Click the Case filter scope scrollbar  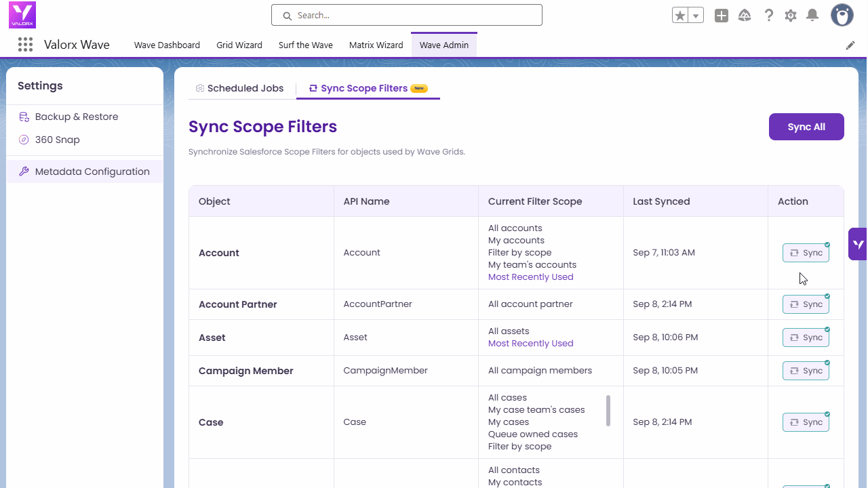608,411
